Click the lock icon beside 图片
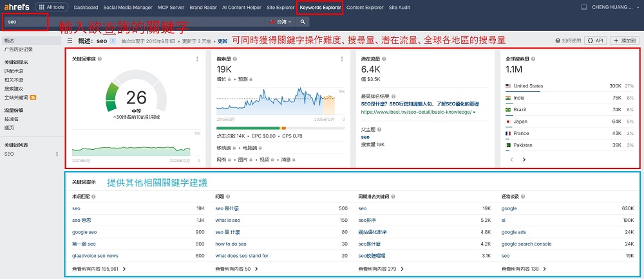The width and height of the screenshot is (644, 279). (251, 160)
